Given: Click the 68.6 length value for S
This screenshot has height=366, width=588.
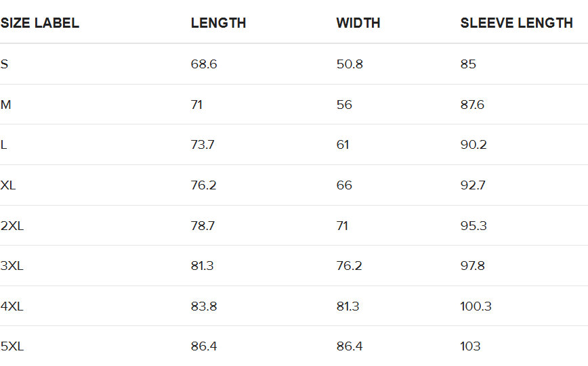Looking at the screenshot, I should pos(204,64).
